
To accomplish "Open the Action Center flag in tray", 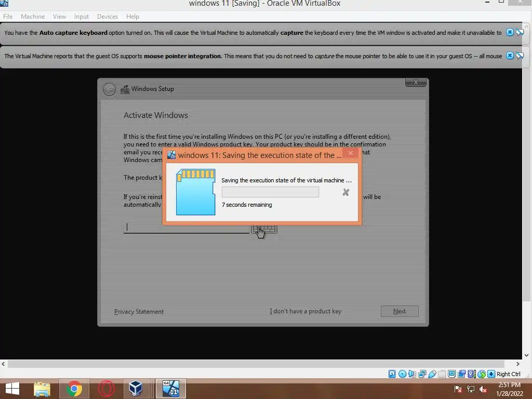I will [458, 389].
